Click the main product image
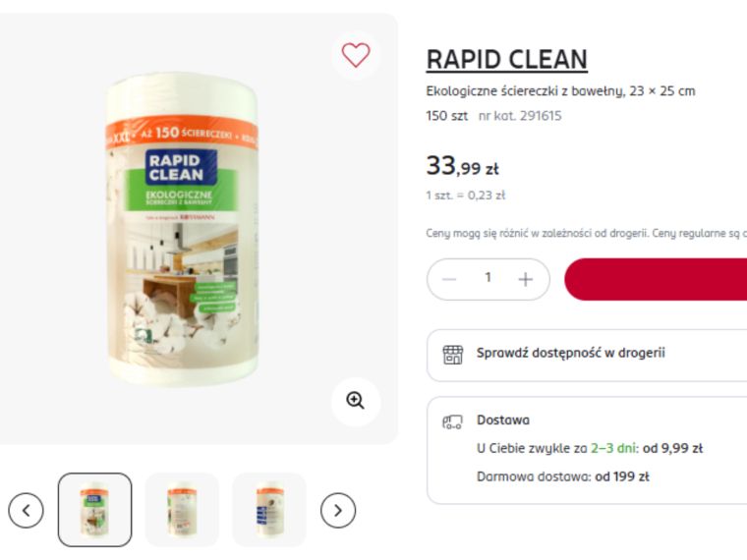This screenshot has width=747, height=560. (x=182, y=229)
